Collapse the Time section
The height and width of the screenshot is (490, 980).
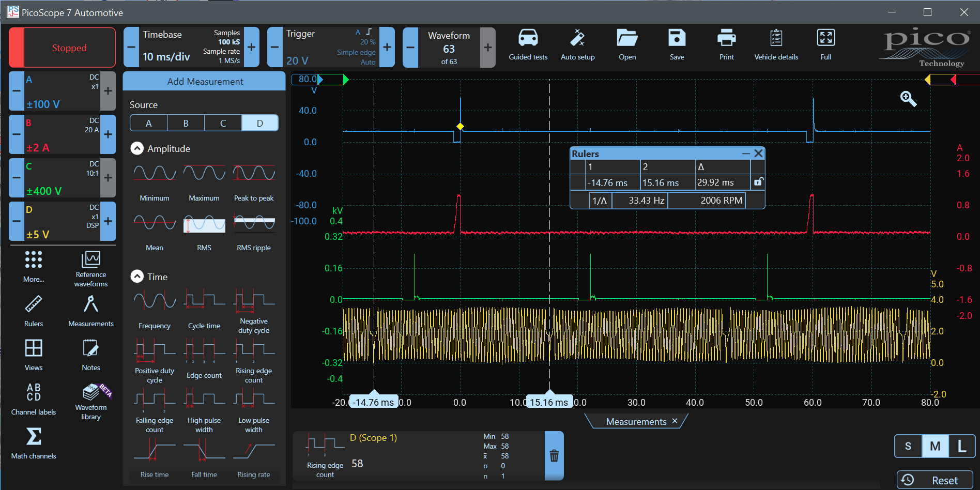click(137, 277)
